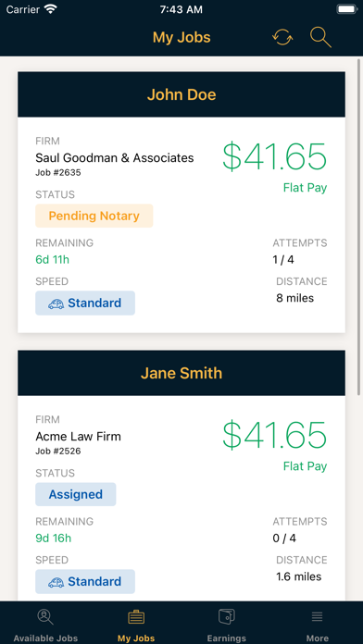This screenshot has width=363, height=644.
Task: Tap the refresh jobs icon
Action: [x=282, y=38]
